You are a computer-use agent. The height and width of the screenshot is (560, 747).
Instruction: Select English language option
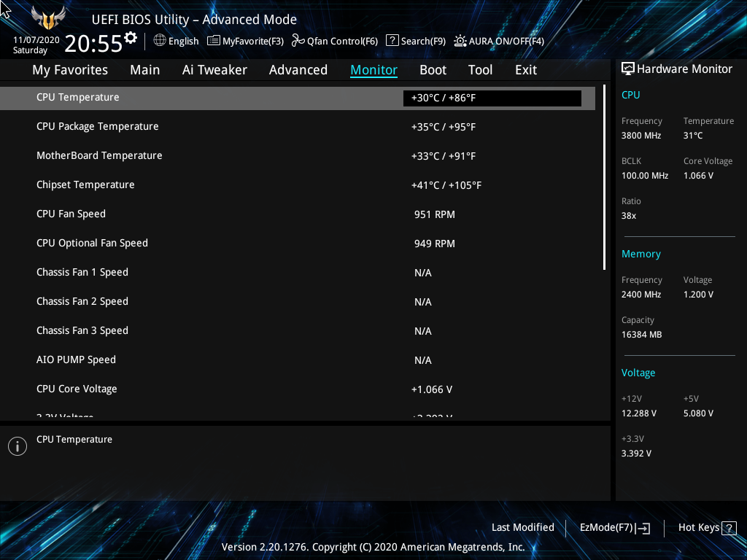183,41
